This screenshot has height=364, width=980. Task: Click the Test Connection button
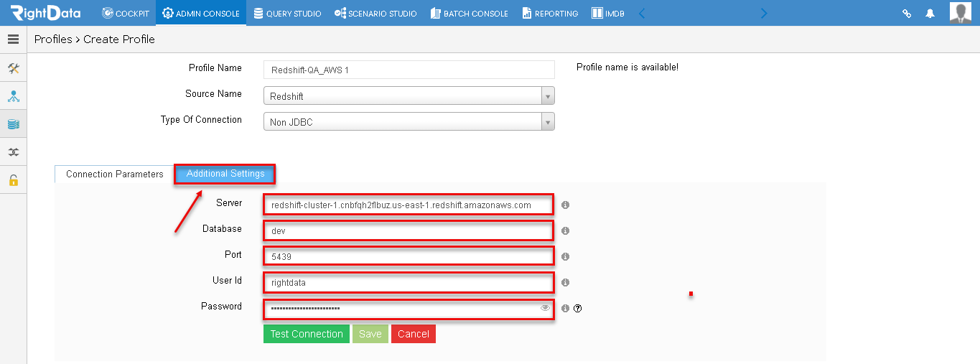(x=307, y=334)
